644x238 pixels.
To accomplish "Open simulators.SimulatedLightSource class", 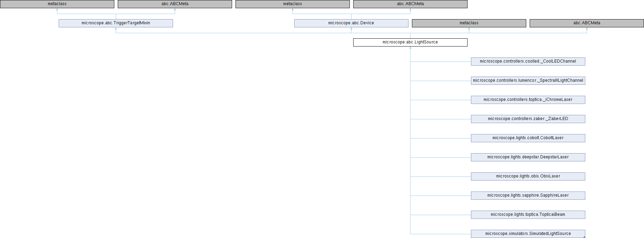I will (528, 234).
